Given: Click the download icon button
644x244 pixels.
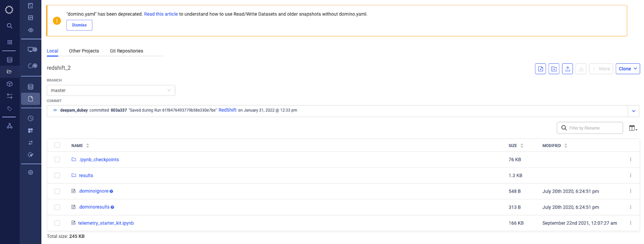Looking at the screenshot, I should pos(581,69).
